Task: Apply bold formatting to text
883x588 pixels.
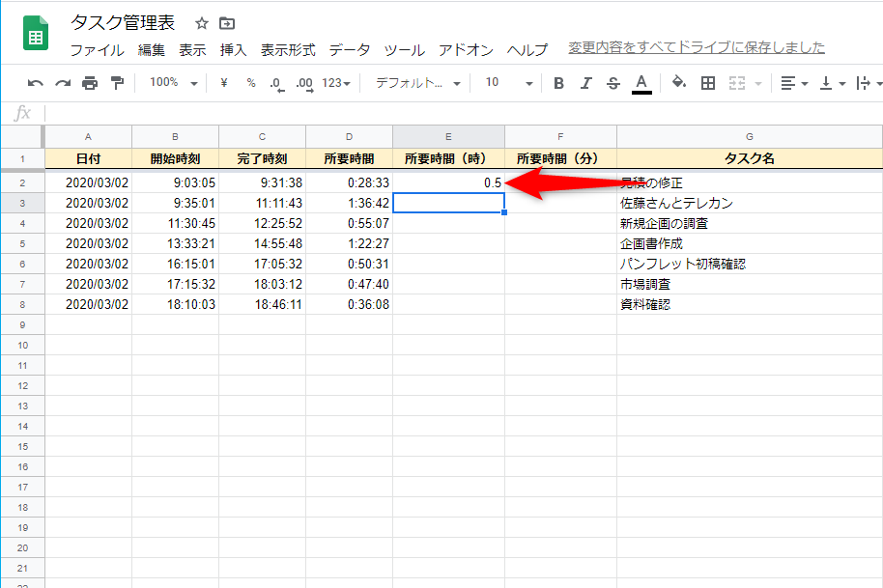Action: 557,83
